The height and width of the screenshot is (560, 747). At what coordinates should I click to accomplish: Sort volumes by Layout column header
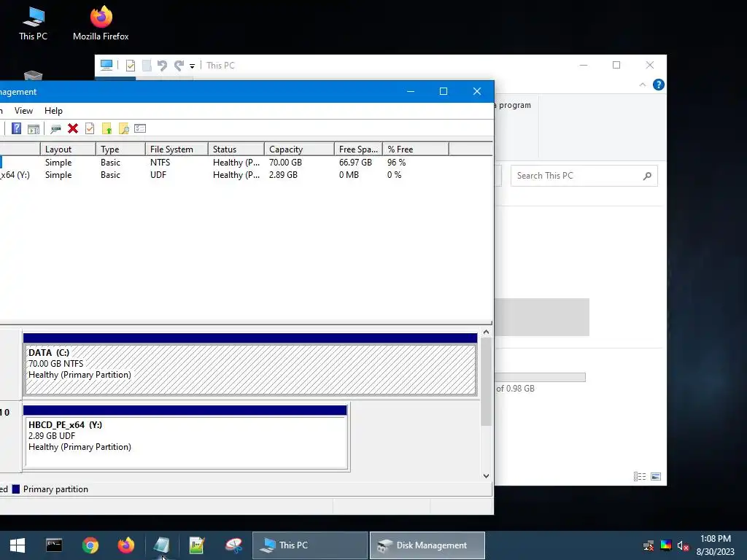[68, 149]
